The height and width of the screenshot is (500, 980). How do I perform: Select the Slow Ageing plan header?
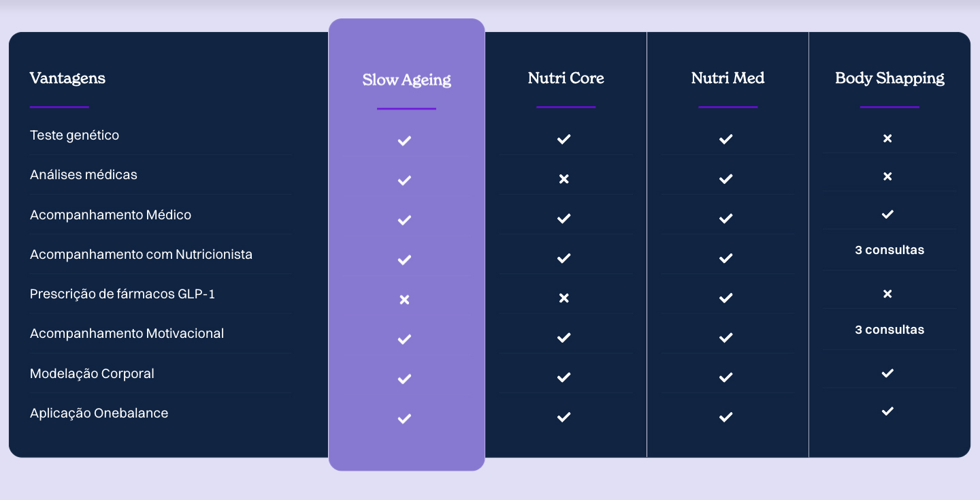click(x=406, y=80)
